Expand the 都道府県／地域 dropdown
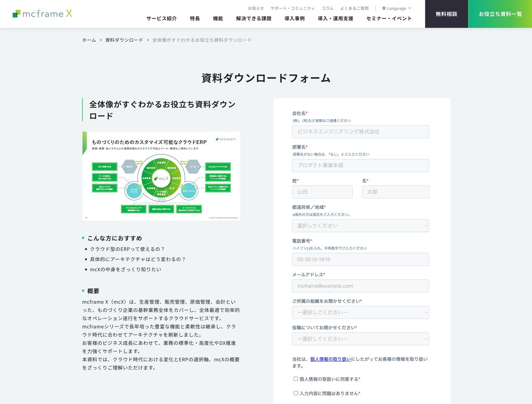The image size is (532, 404). tap(360, 226)
